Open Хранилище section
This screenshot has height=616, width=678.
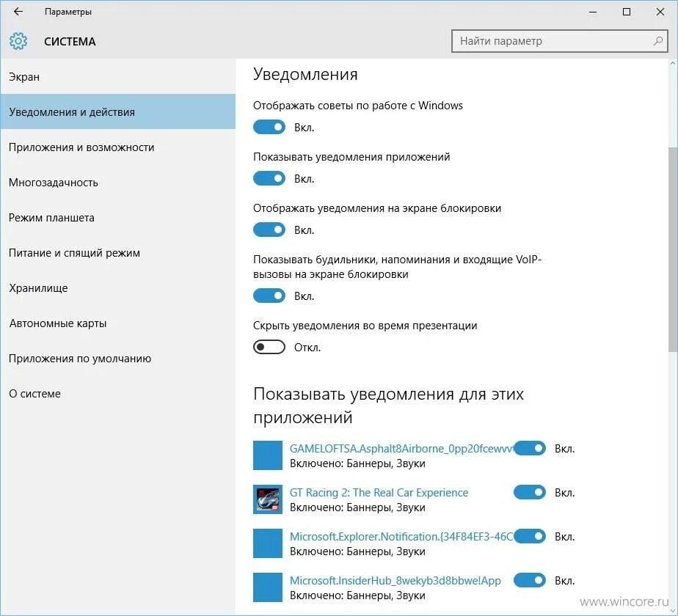tap(117, 288)
